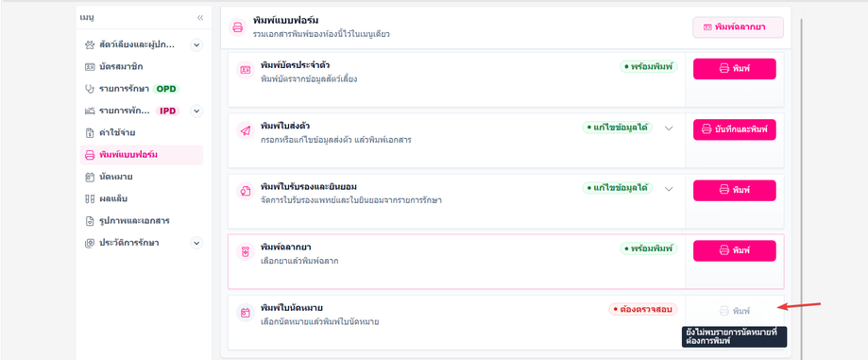The width and height of the screenshot is (868, 360).
Task: Click the พิมพ์ฉลากยา button in the header
Action: [738, 27]
